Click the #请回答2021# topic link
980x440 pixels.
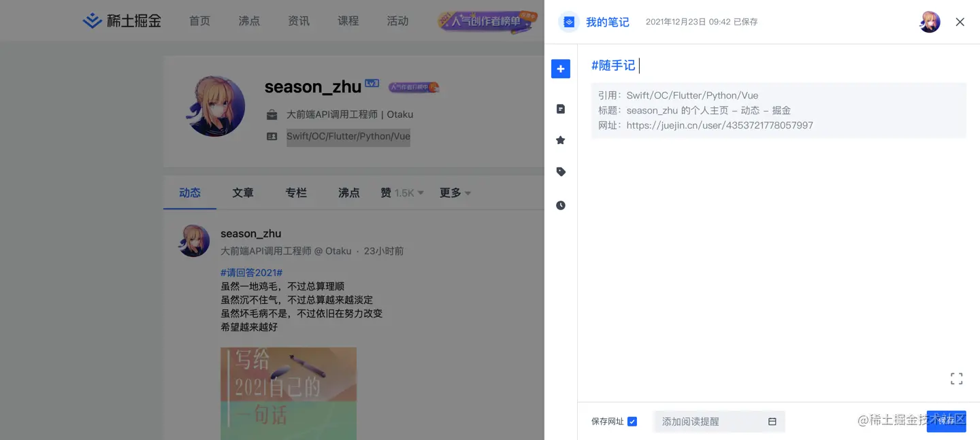(x=251, y=273)
